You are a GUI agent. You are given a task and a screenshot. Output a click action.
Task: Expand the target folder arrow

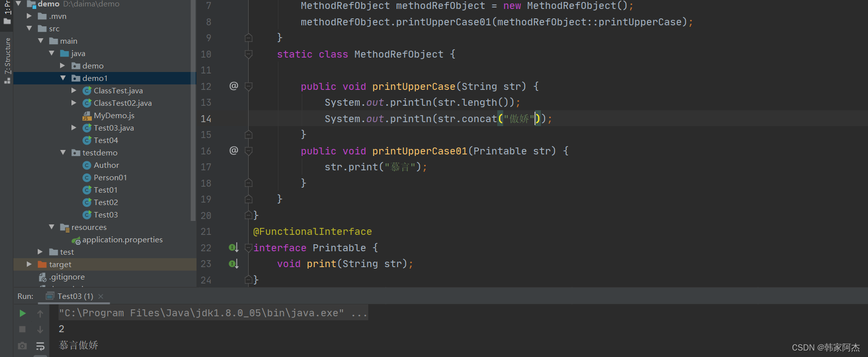pos(29,264)
